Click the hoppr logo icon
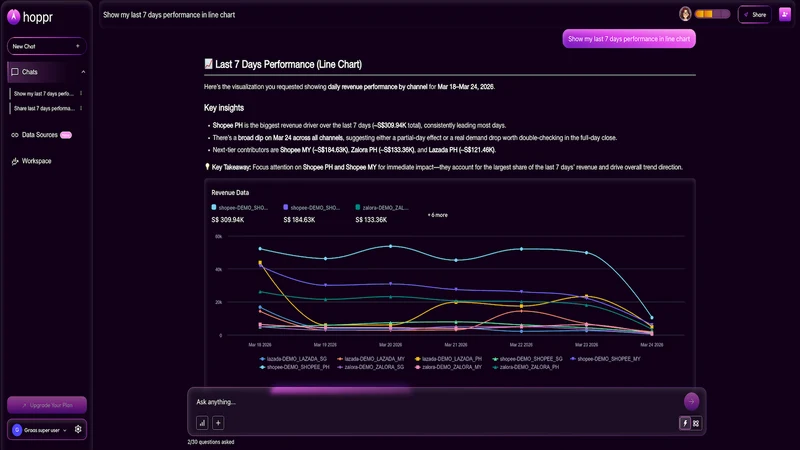 point(14,17)
